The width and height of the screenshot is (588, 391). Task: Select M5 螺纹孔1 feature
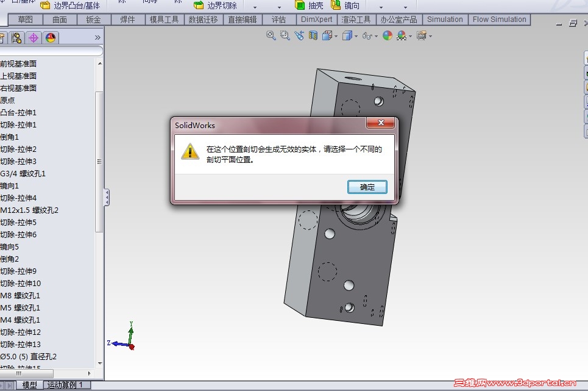coord(20,307)
